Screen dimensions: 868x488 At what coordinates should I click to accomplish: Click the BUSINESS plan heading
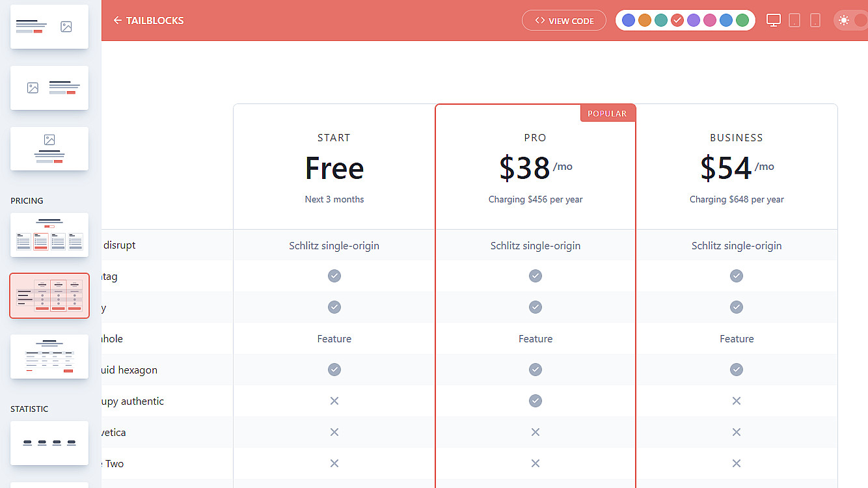tap(737, 138)
